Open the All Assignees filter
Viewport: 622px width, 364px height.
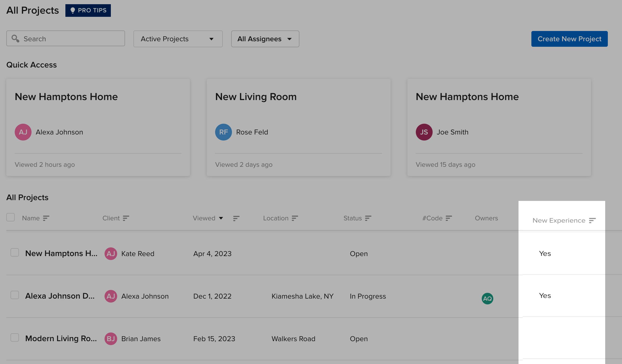[x=265, y=39]
